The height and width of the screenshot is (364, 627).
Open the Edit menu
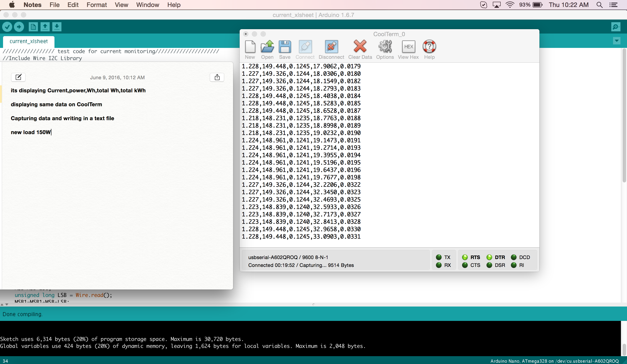click(x=73, y=5)
